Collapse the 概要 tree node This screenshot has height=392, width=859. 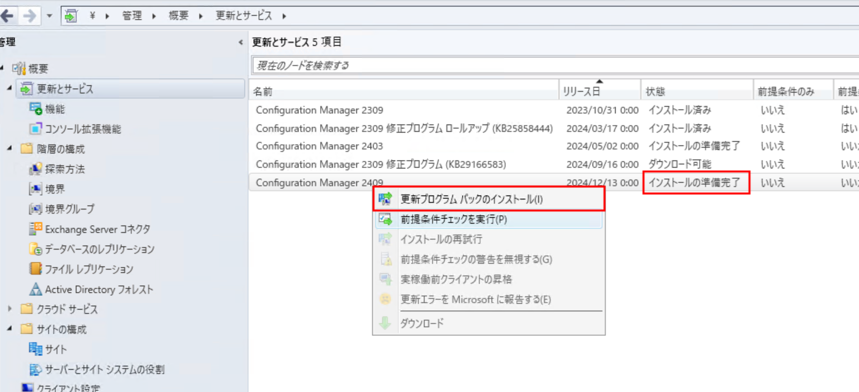(3, 68)
